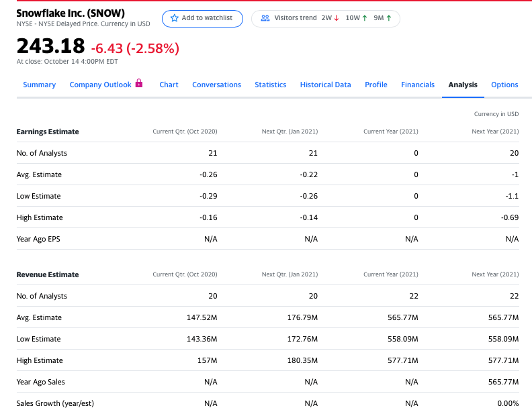Click the red down arrow next to 2W
This screenshot has width=532, height=412.
(x=337, y=18)
